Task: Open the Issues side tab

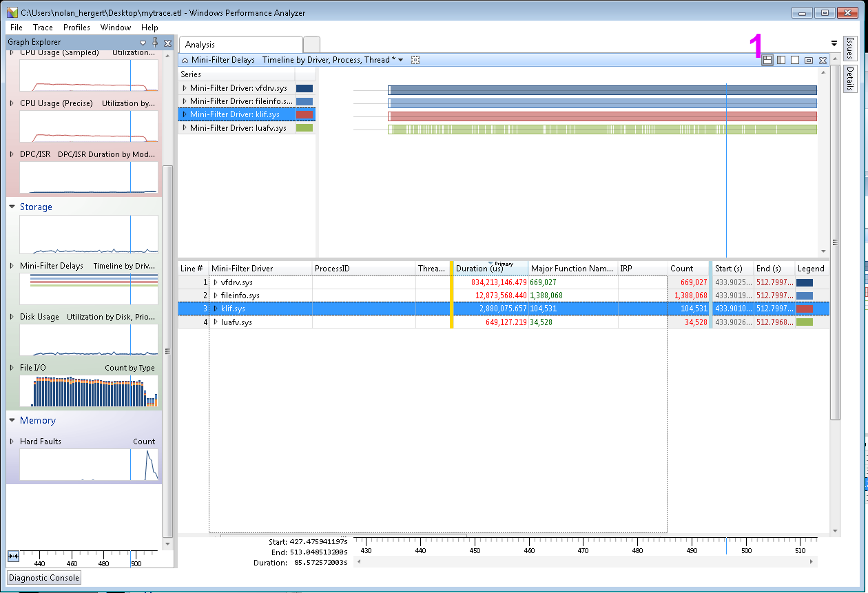Action: 850,48
